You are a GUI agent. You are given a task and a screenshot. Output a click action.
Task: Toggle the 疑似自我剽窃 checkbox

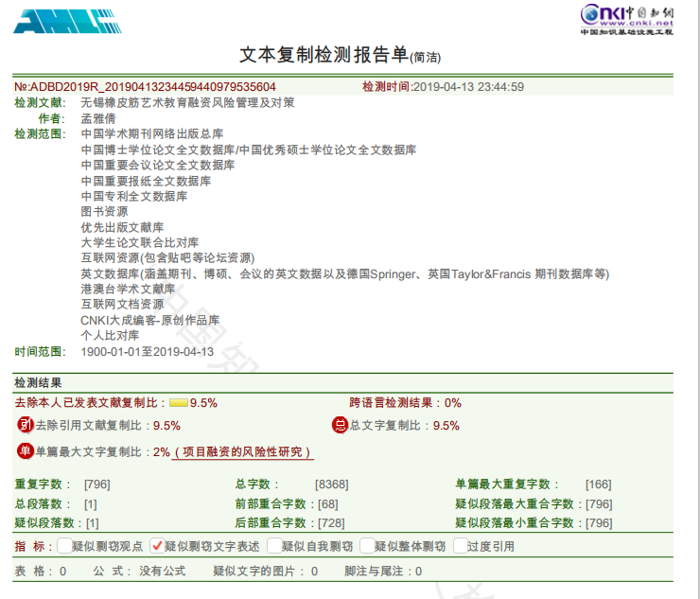click(x=274, y=545)
